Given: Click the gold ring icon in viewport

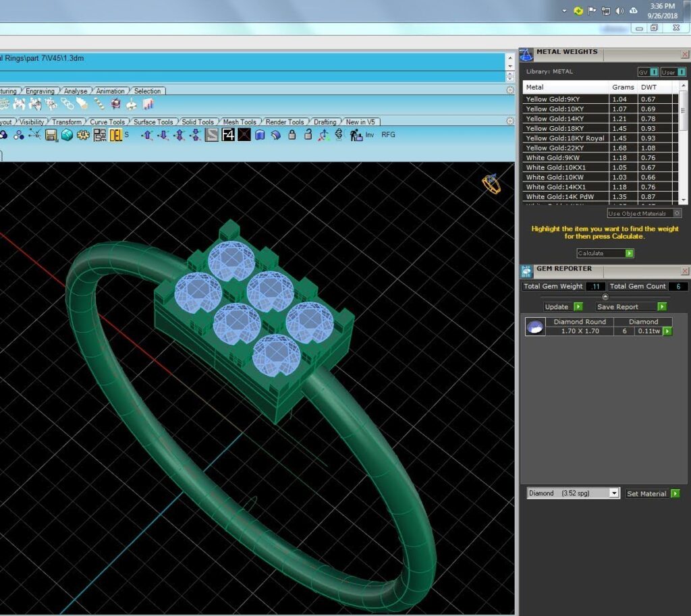Looking at the screenshot, I should (x=491, y=184).
